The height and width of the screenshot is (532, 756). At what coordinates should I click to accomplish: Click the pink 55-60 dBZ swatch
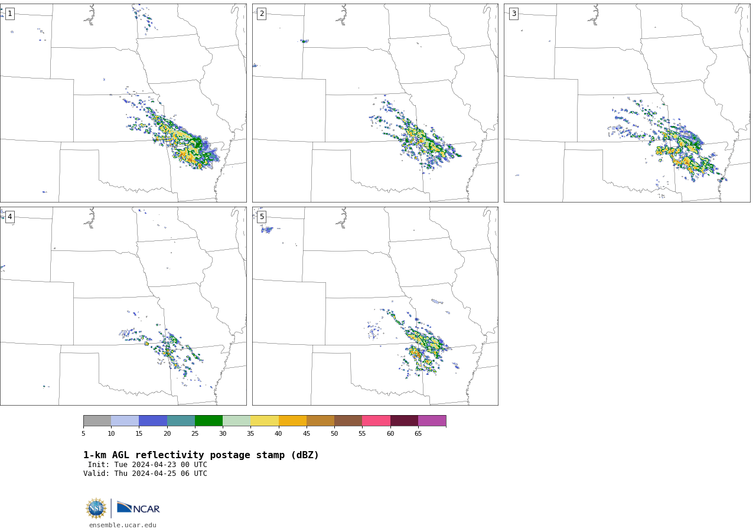[376, 421]
